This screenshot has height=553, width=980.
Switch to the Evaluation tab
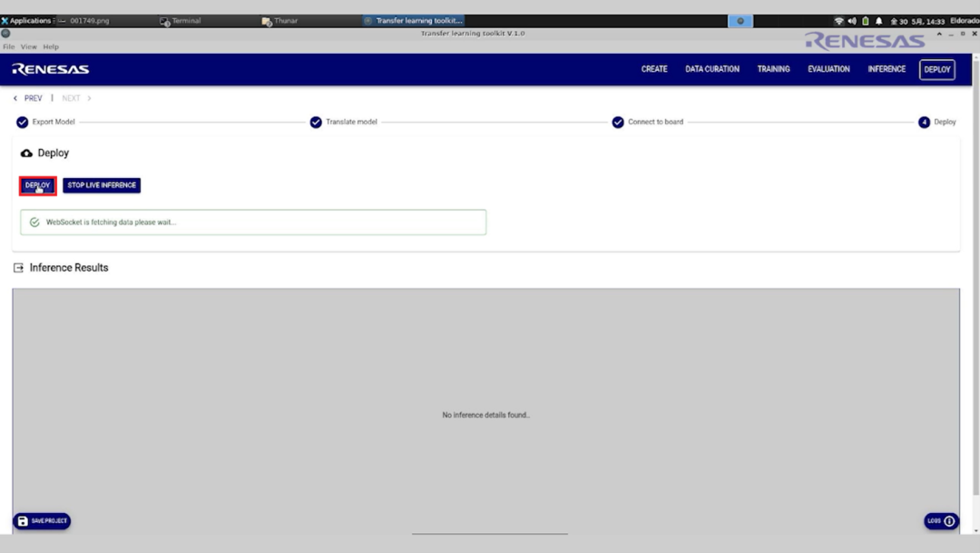pyautogui.click(x=828, y=69)
